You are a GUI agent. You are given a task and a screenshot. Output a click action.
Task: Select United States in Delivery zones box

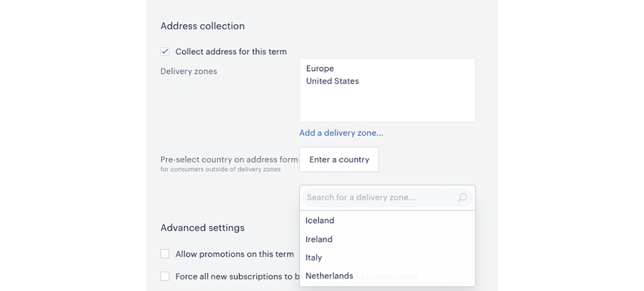tap(332, 81)
